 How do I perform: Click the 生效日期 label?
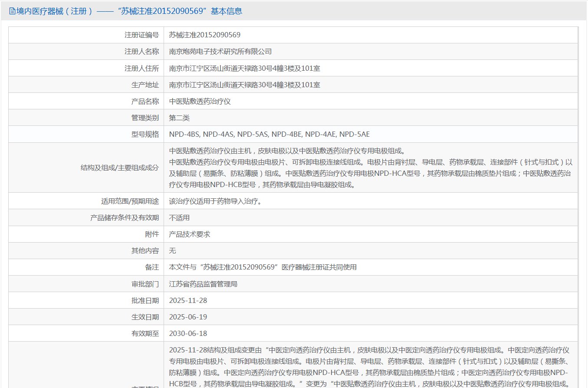tap(145, 317)
